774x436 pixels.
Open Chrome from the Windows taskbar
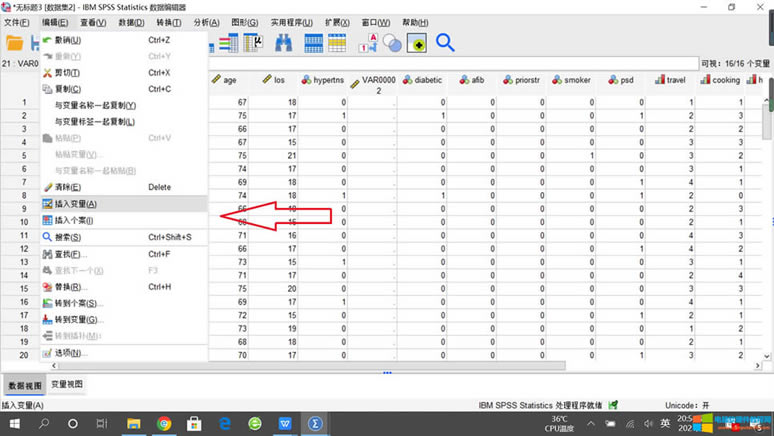[164, 423]
